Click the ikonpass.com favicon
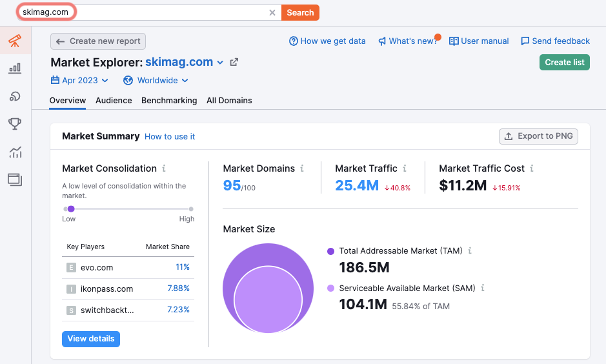This screenshot has height=364, width=606. [71, 289]
